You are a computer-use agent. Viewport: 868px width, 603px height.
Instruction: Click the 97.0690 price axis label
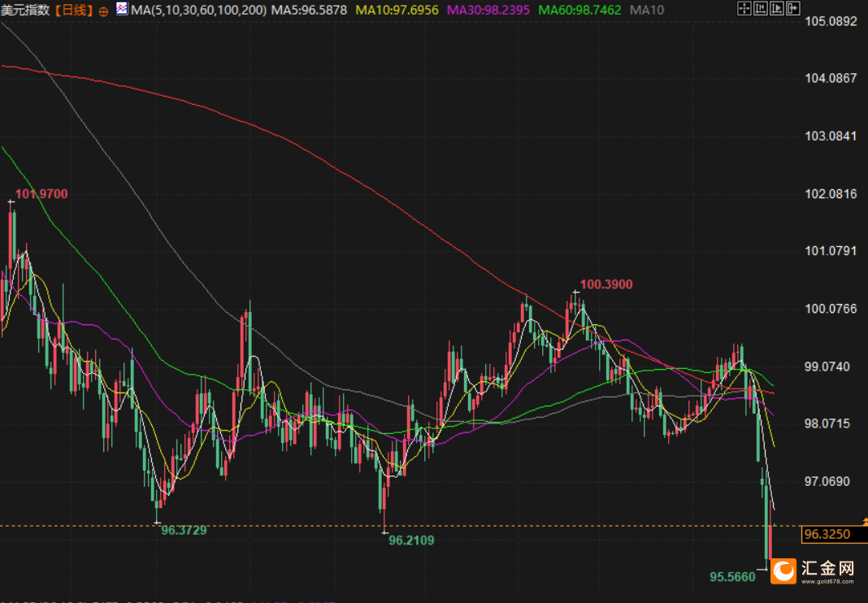pos(827,482)
